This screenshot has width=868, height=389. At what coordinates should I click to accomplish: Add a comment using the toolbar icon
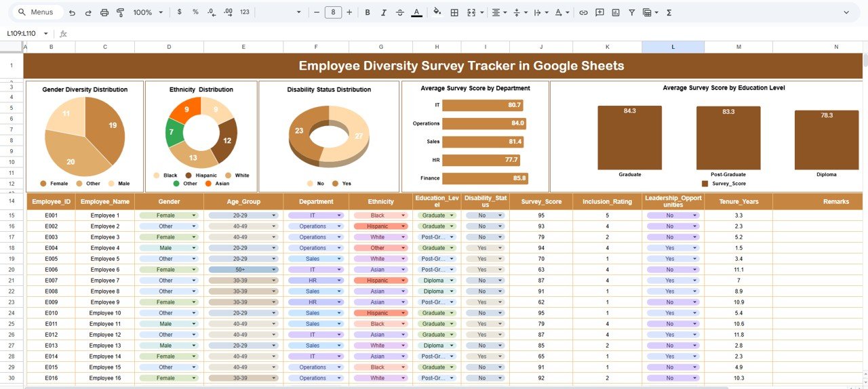coord(599,12)
